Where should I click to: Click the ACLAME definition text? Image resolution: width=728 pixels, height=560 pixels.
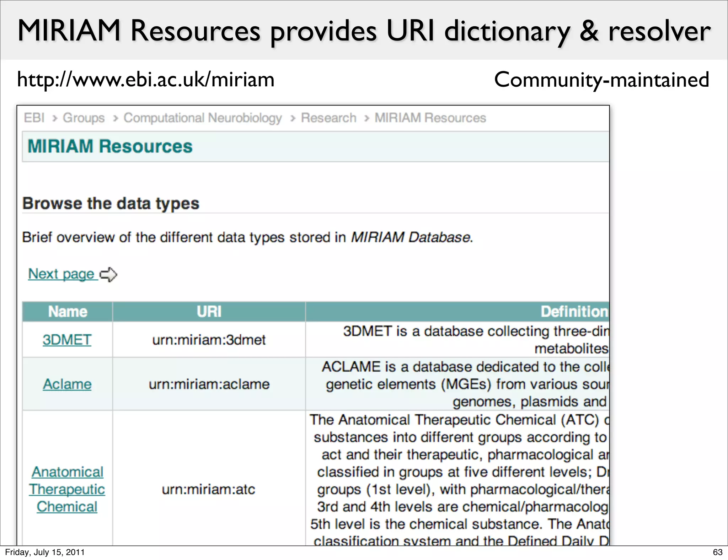coord(466,384)
